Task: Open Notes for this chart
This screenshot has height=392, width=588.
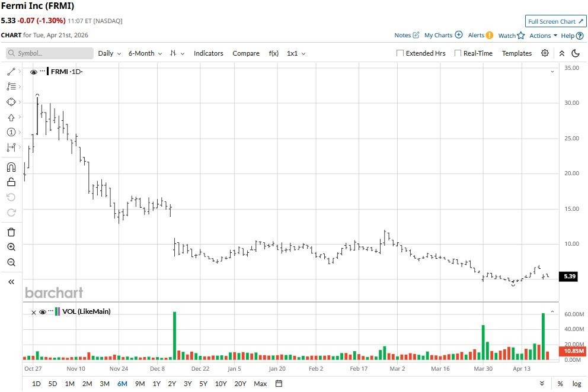Action: coord(407,35)
